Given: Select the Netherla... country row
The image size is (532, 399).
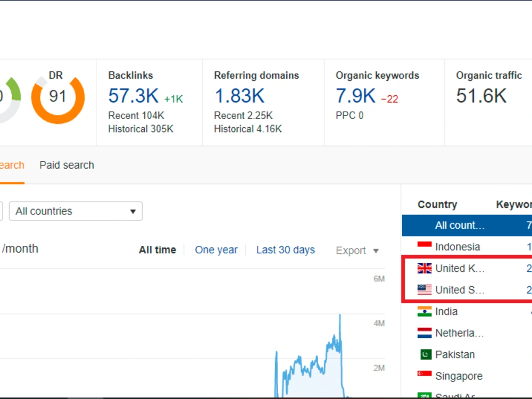Looking at the screenshot, I should click(467, 333).
